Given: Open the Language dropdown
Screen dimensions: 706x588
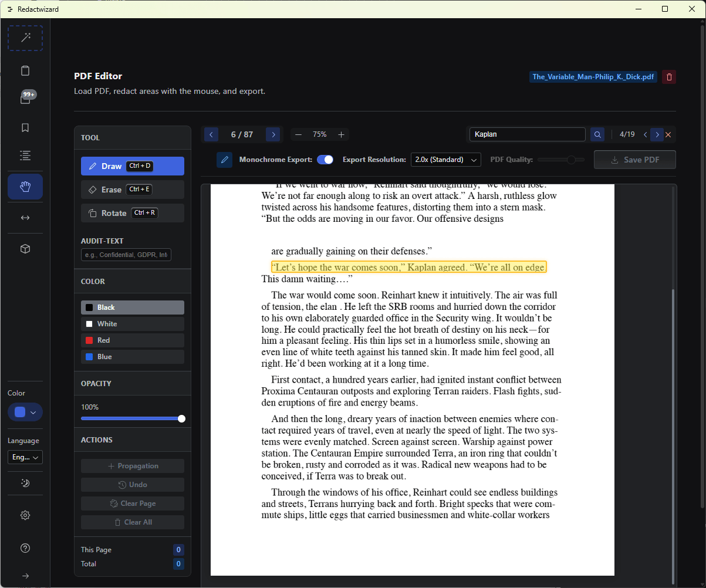Looking at the screenshot, I should pyautogui.click(x=25, y=457).
